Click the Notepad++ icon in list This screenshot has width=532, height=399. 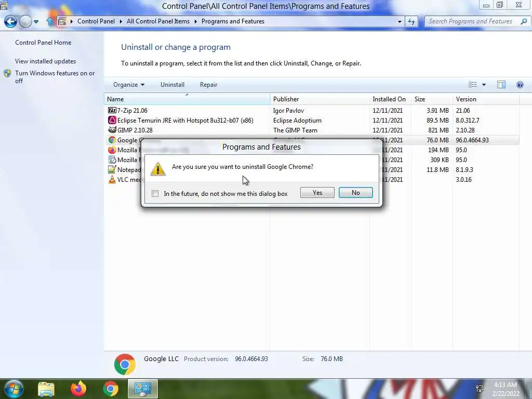(112, 169)
